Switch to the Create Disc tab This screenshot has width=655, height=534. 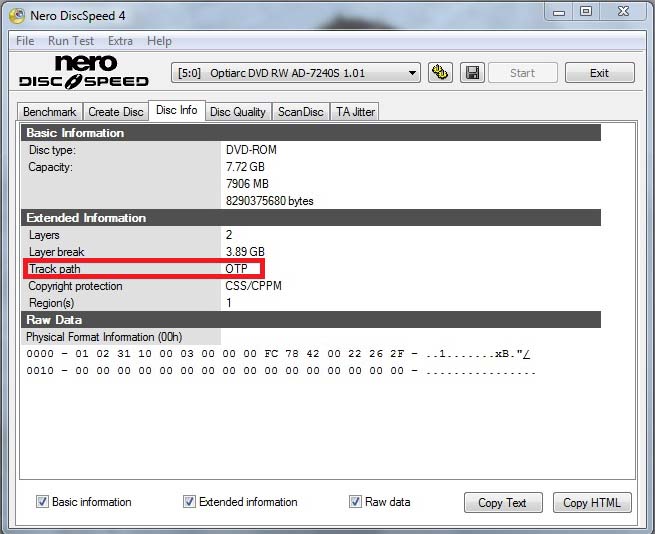pyautogui.click(x=116, y=112)
